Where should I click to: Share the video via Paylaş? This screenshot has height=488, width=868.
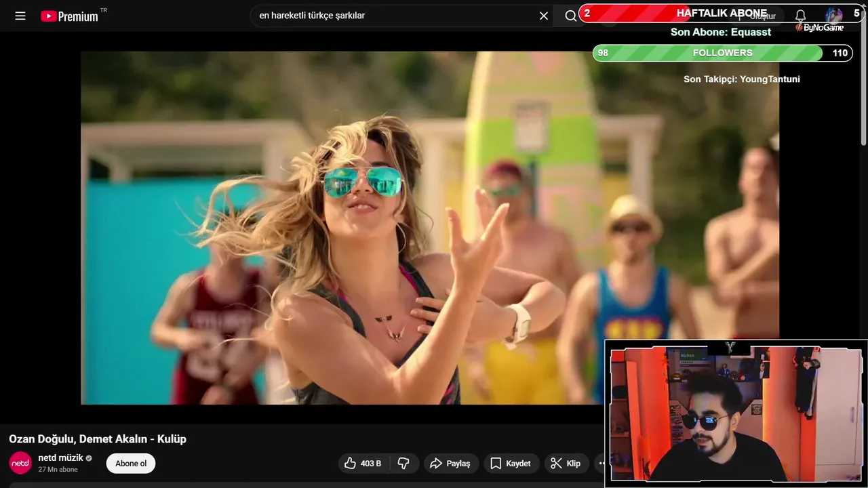pos(451,464)
